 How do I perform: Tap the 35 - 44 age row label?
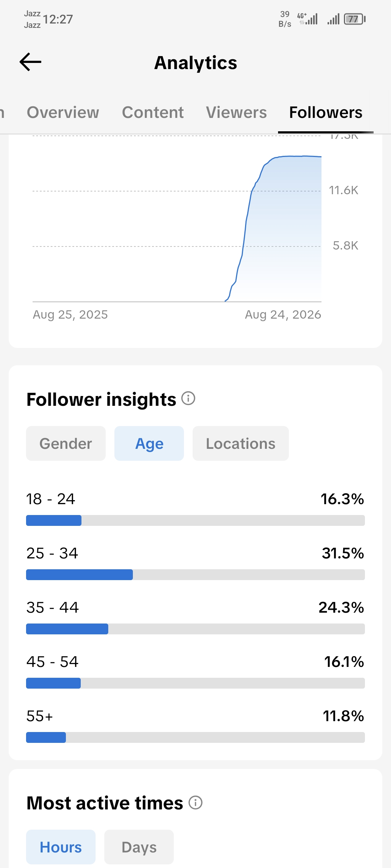click(52, 608)
